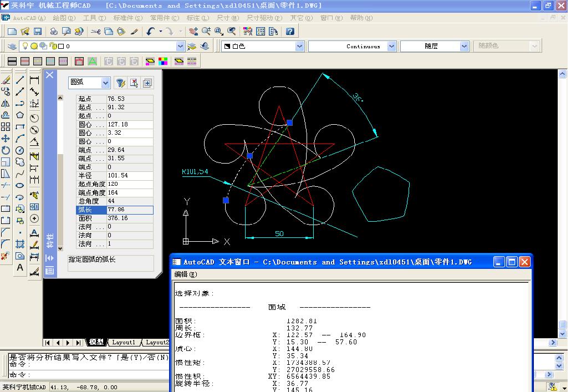571x392 pixels.
Task: Click the Quick Select funnel icon
Action: click(x=120, y=83)
